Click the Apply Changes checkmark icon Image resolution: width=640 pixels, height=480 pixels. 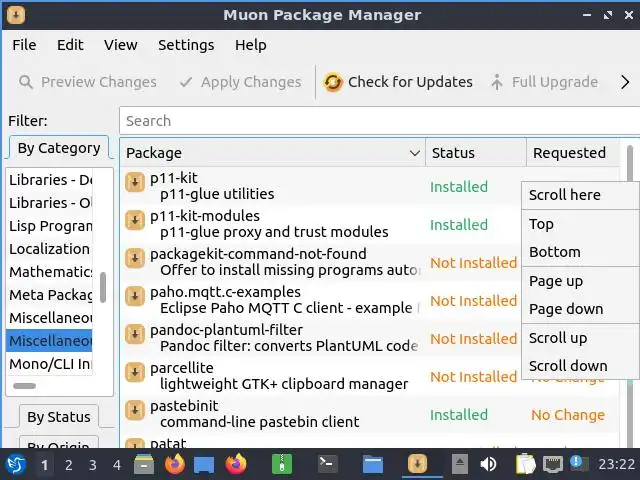coord(186,82)
